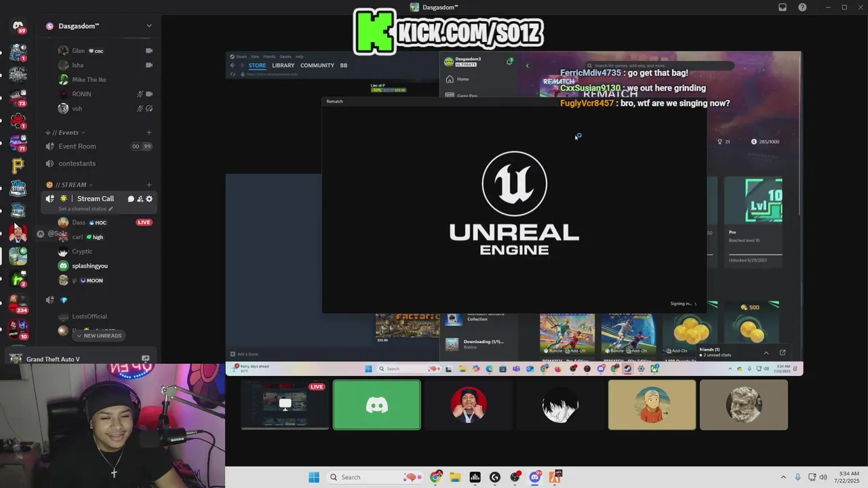The image size is (868, 488).
Task: Jump to New Unreads in channel list
Action: (x=99, y=335)
